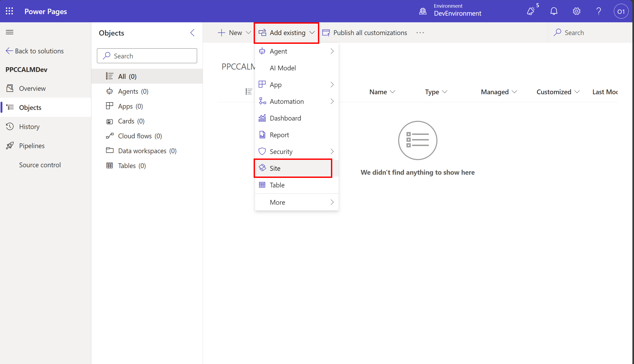Screen dimensions: 634x364
Task: Click the O1 account avatar
Action: tap(621, 11)
